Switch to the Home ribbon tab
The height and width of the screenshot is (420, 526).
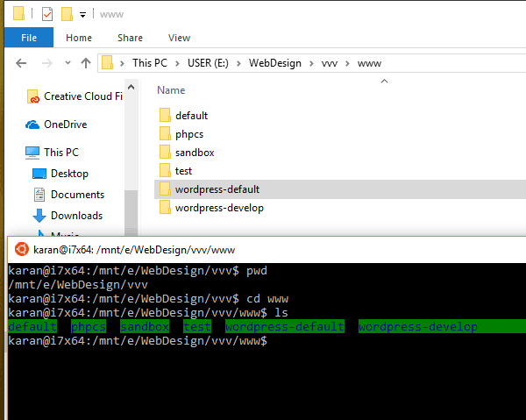click(x=79, y=38)
